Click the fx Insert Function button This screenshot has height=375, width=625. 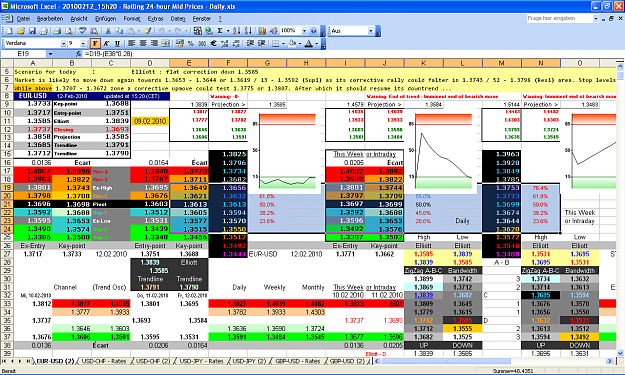click(78, 53)
